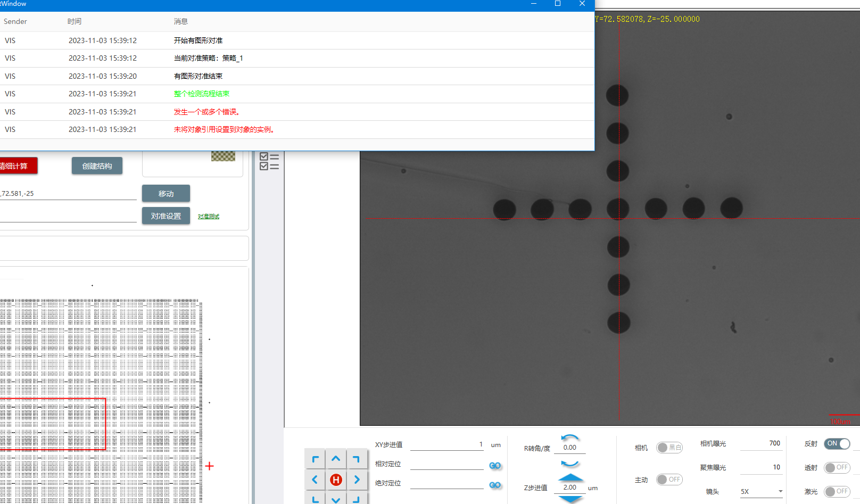Click Sender column header
Viewport: 860px width, 504px height.
(15, 21)
